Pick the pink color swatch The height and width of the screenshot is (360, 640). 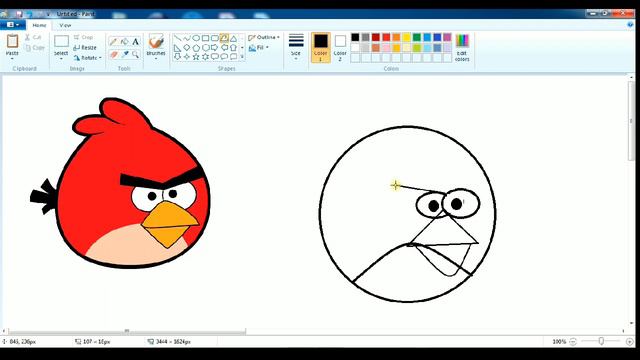386,48
